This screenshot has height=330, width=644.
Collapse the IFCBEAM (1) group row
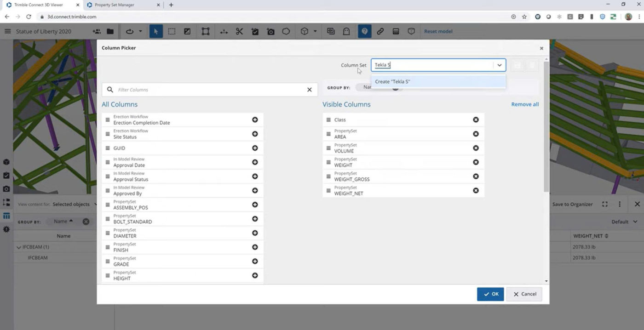pyautogui.click(x=19, y=247)
